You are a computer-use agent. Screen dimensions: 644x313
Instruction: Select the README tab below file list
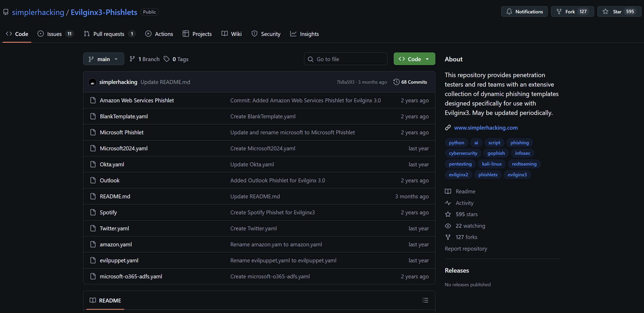point(105,300)
